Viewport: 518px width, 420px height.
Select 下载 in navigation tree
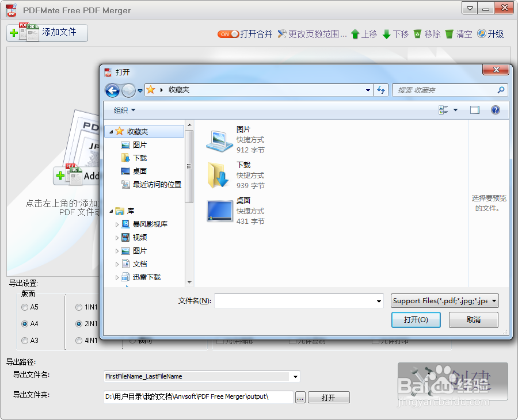[140, 158]
